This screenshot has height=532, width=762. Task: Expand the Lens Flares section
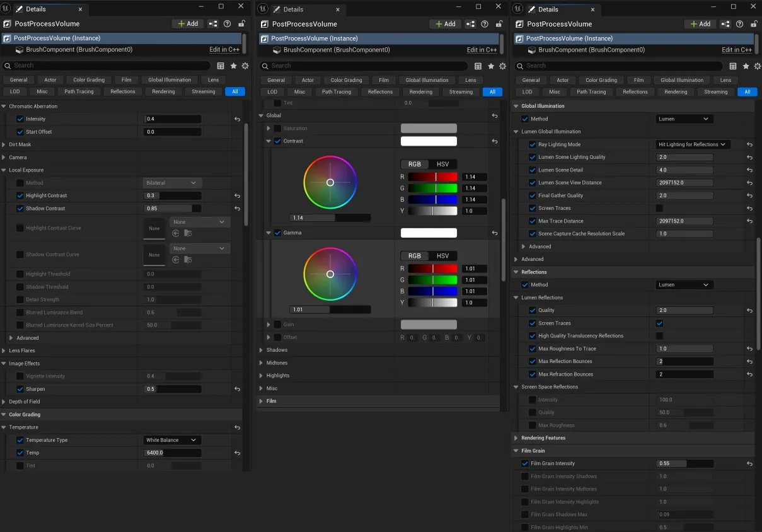pyautogui.click(x=22, y=350)
